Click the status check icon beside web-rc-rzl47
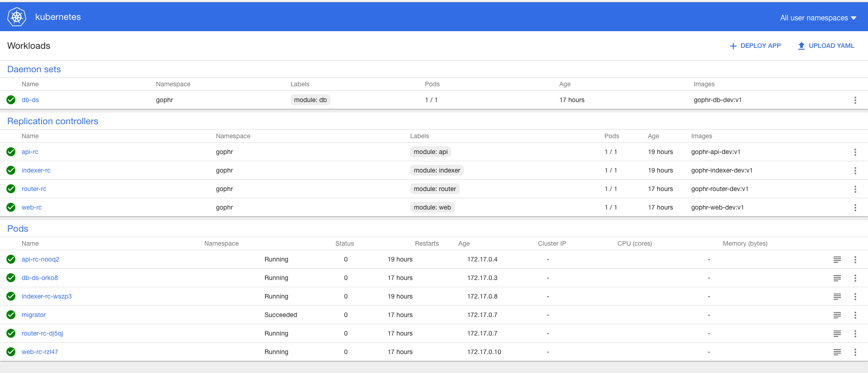 pyautogui.click(x=11, y=352)
